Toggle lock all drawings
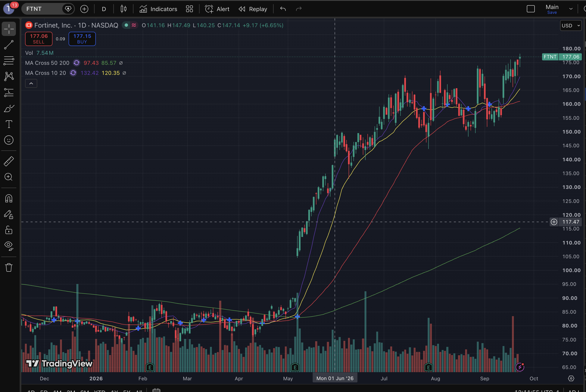This screenshot has height=392, width=586. click(9, 230)
